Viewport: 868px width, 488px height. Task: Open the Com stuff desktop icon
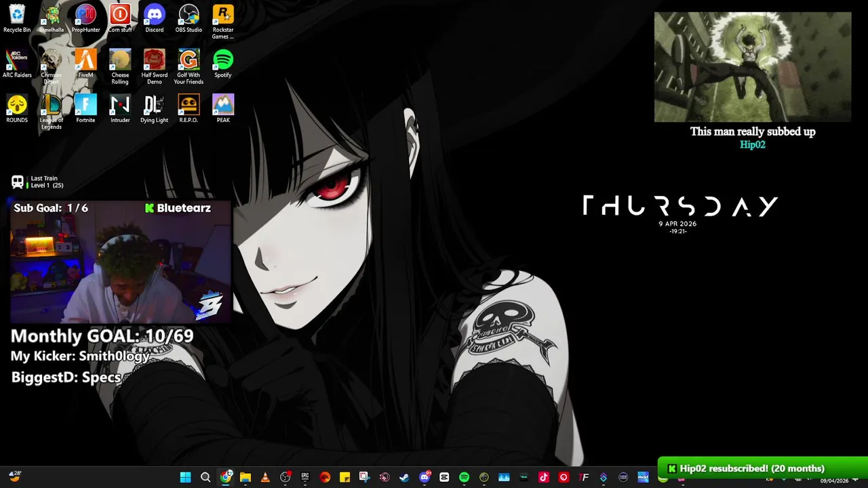click(x=120, y=18)
